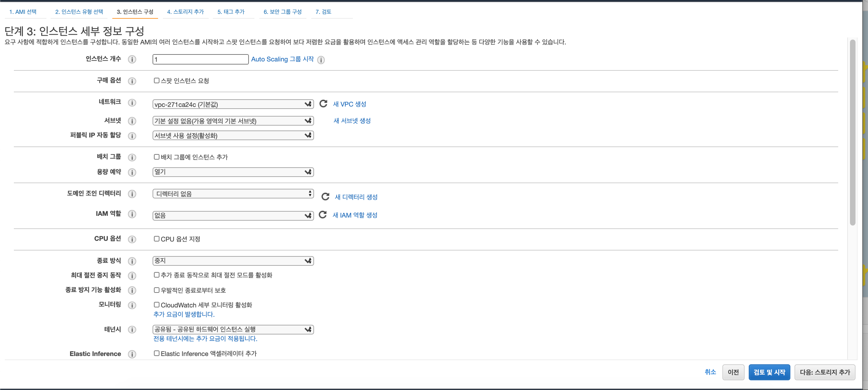Click refresh icon beside 디렉터리 없음 dropdown
Viewport: 868px width, 390px height.
325,197
